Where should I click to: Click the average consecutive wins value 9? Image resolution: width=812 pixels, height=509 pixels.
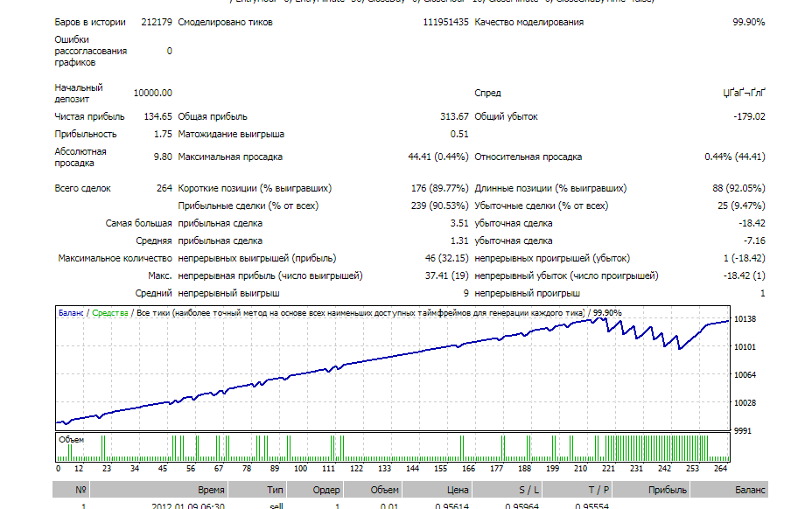[465, 294]
